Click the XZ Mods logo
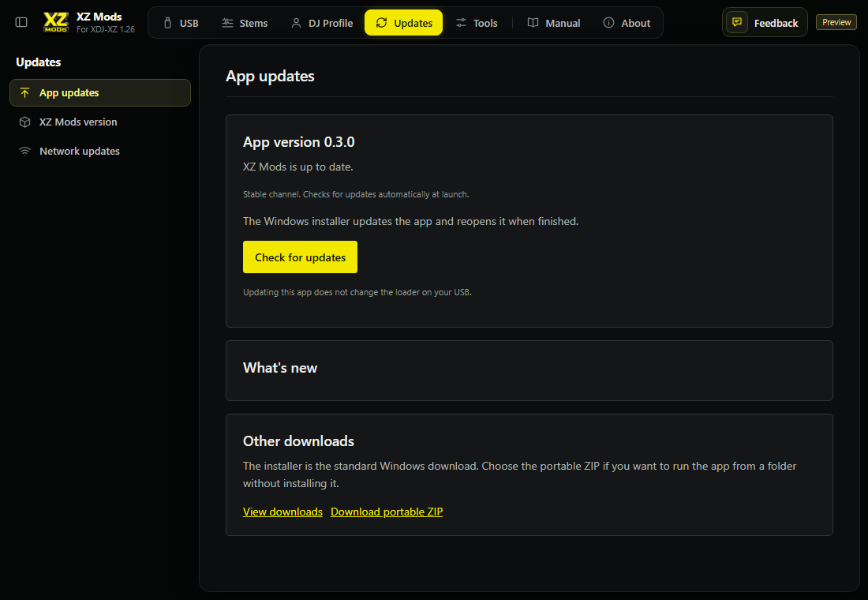 (56, 23)
